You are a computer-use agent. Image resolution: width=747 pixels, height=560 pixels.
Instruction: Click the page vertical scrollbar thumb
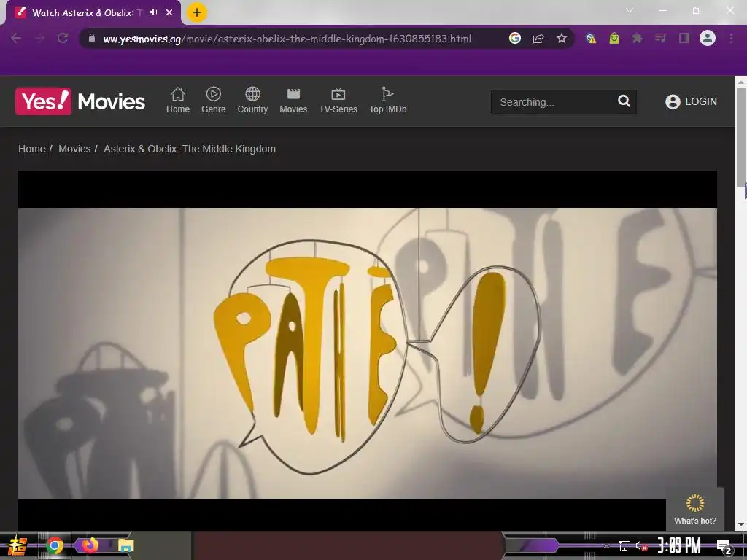click(741, 136)
